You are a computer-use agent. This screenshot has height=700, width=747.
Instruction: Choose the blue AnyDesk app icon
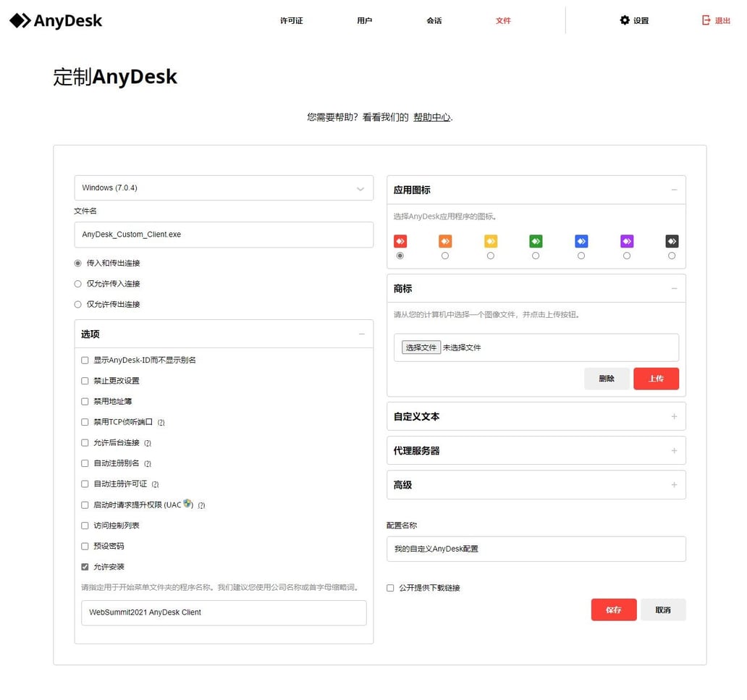[581, 242]
